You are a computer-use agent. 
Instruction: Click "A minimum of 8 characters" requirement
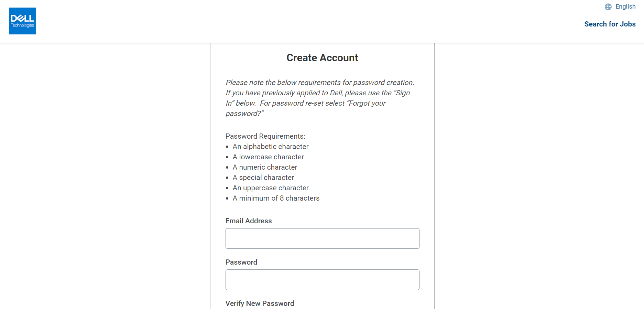coord(276,198)
